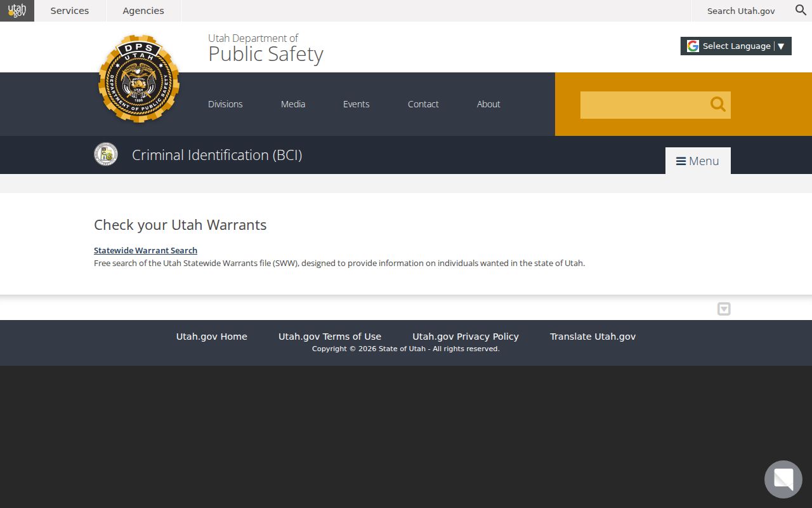Click the DPS Utah seal logo
812x508 pixels.
click(139, 78)
